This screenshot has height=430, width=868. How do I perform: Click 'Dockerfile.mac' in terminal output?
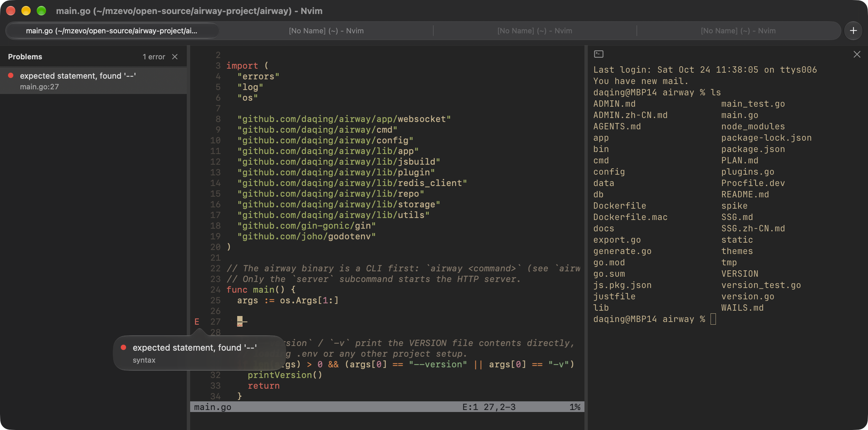pos(630,217)
